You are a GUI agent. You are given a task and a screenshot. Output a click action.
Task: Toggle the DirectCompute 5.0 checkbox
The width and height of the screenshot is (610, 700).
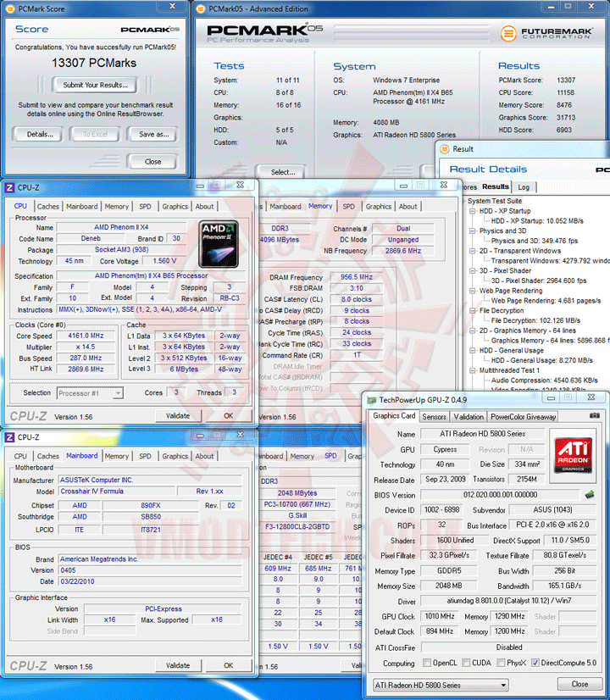click(x=535, y=663)
